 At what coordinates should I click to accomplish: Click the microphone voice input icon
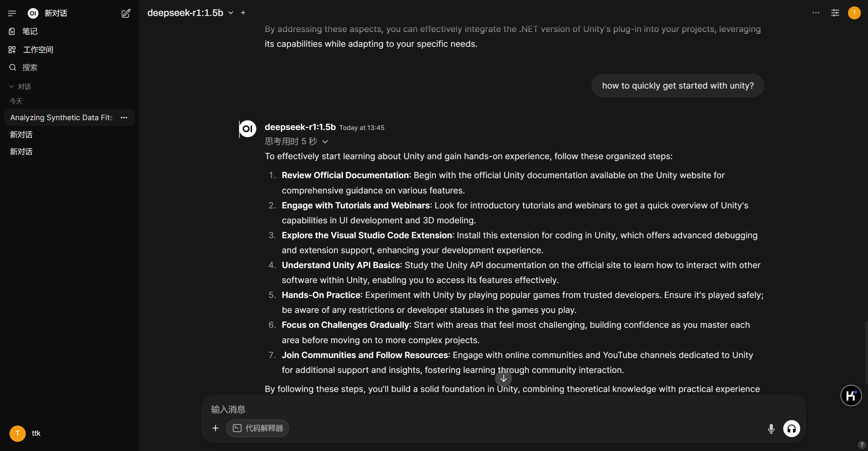point(771,429)
